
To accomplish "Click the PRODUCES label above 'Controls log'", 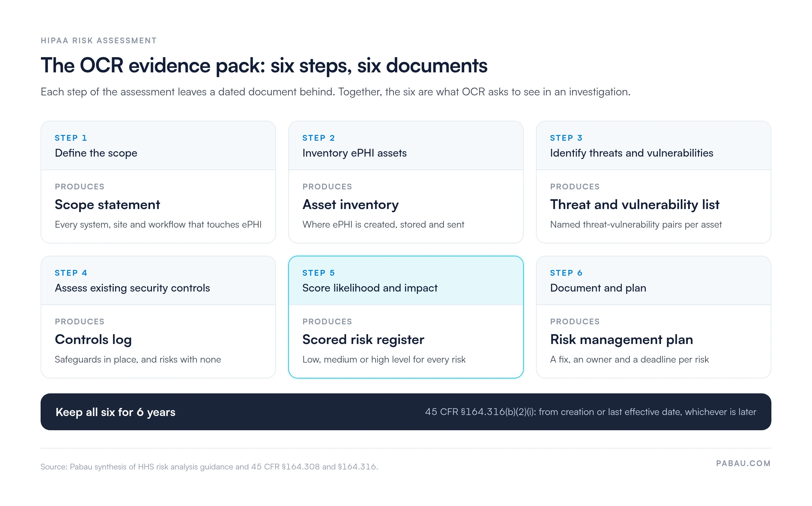I will [80, 322].
